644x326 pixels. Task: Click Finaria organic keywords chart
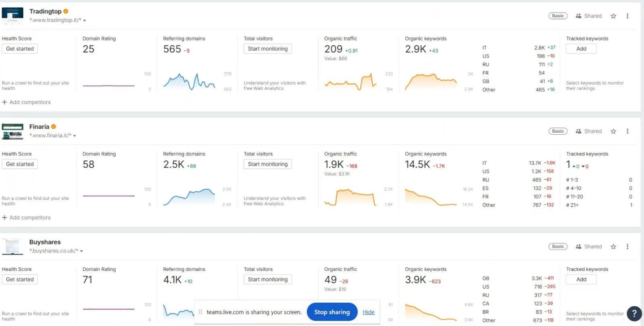(x=431, y=197)
